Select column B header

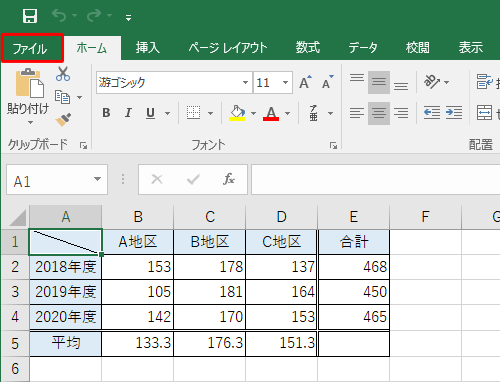click(x=138, y=217)
